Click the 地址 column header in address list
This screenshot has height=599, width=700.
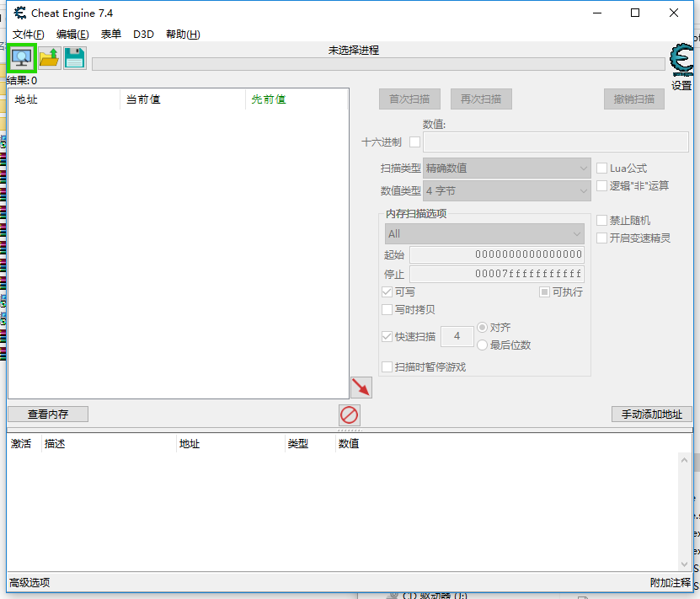pyautogui.click(x=230, y=444)
